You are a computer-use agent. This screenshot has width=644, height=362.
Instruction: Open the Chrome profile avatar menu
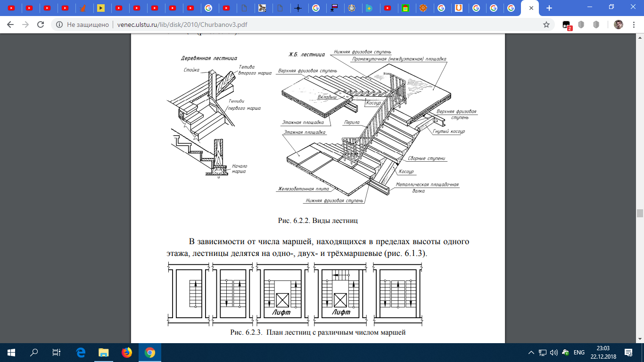point(619,25)
